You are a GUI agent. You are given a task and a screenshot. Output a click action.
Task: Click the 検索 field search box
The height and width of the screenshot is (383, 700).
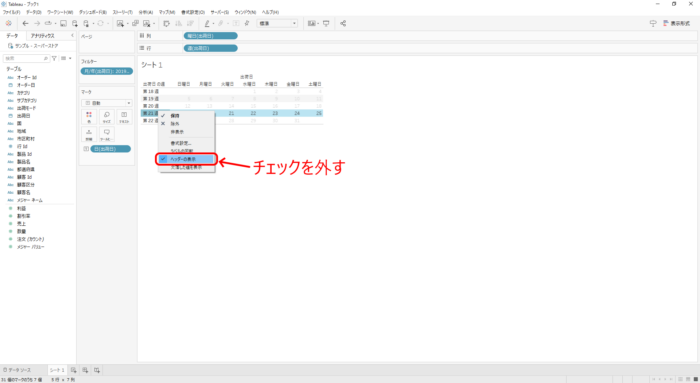(26, 58)
